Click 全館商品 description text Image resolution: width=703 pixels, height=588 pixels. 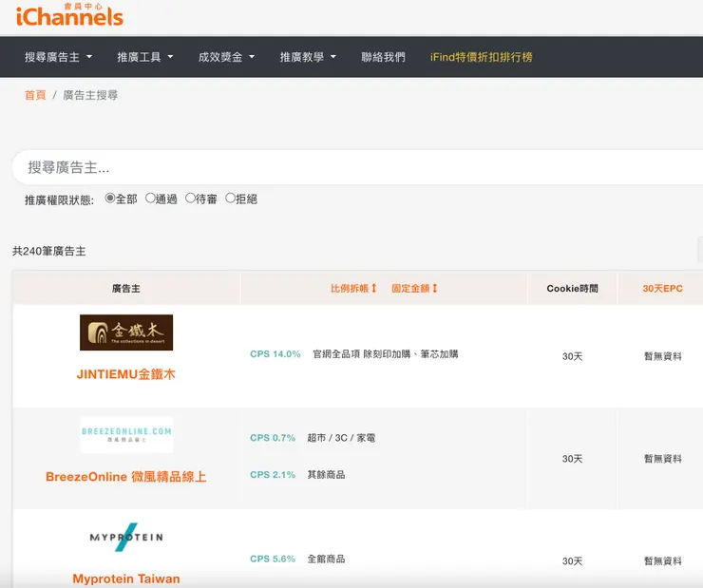(x=326, y=559)
